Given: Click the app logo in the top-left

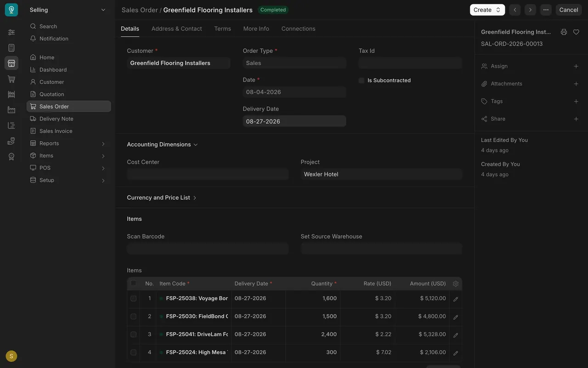Looking at the screenshot, I should 11,10.
